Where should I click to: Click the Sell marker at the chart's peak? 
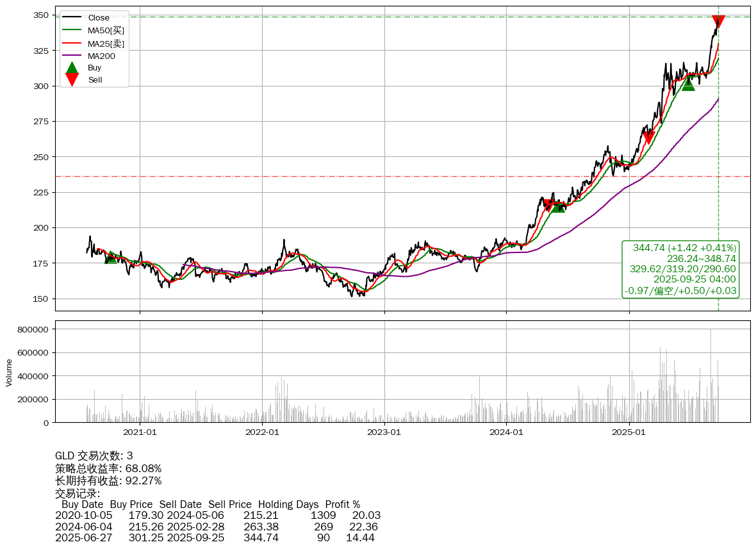[x=718, y=22]
